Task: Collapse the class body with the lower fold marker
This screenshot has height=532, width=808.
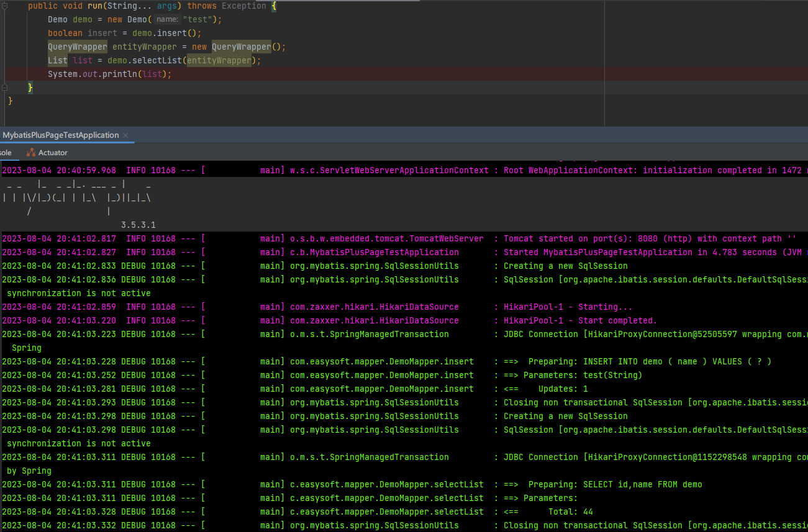Action: 4,88
